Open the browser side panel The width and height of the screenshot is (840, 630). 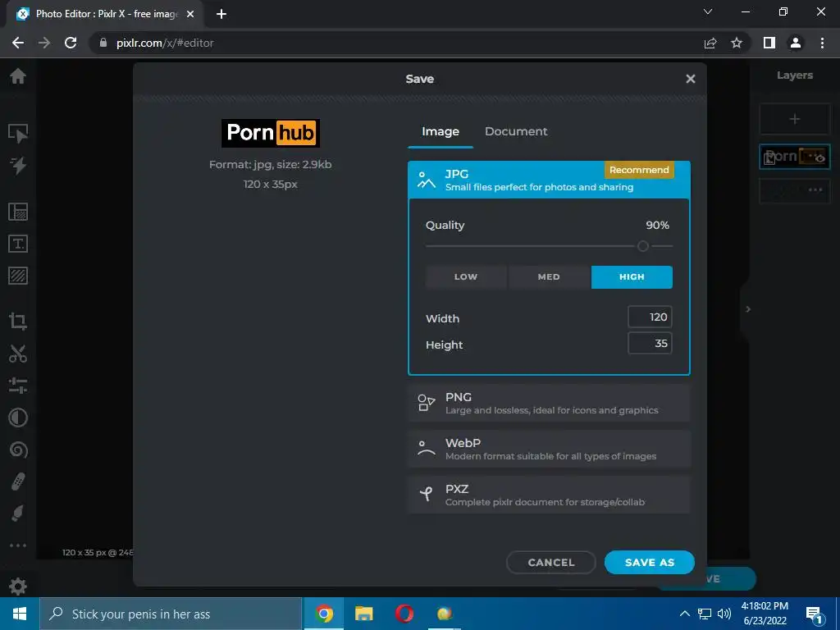(x=769, y=43)
